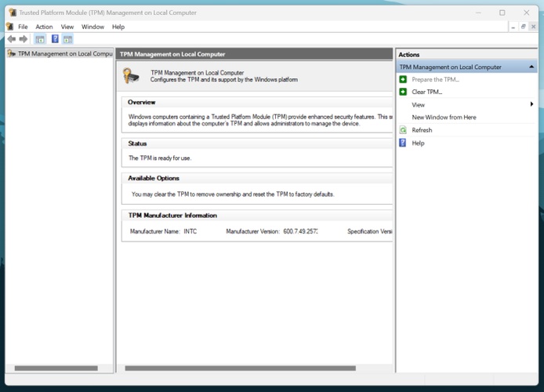This screenshot has height=392, width=544.
Task: Click the blue Help toolbar icon
Action: click(55, 39)
